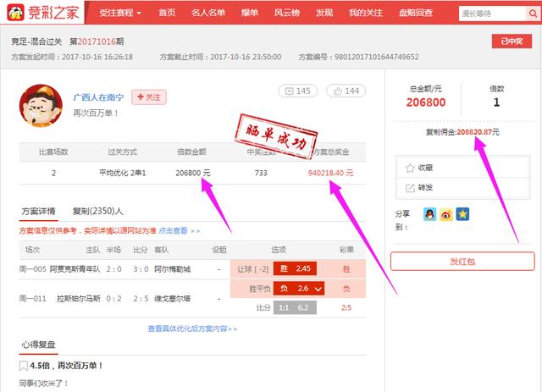The image size is (542, 392).
Task: Share to QQ via penguin icon
Action: pos(429,214)
